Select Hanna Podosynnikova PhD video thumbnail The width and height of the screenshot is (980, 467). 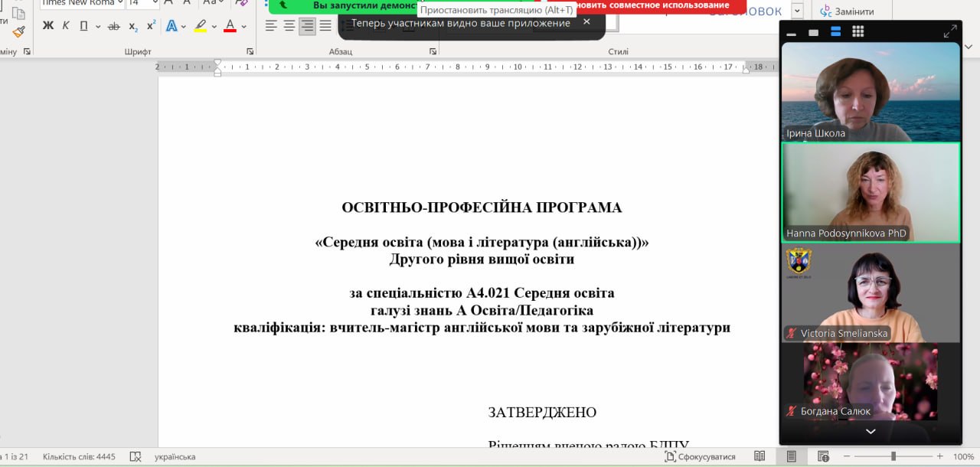tap(871, 193)
